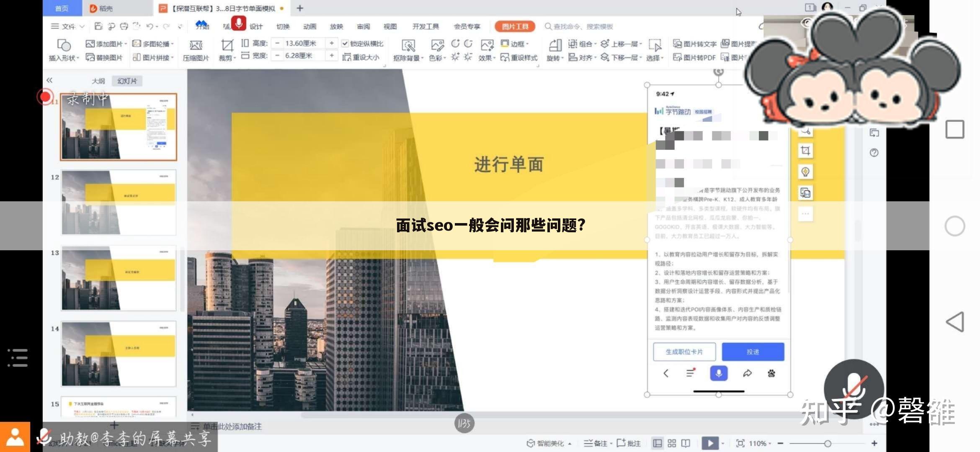Expand the Picture Collage (图片拼接) dropdown
Screen dimensions: 980x452
pyautogui.click(x=172, y=58)
